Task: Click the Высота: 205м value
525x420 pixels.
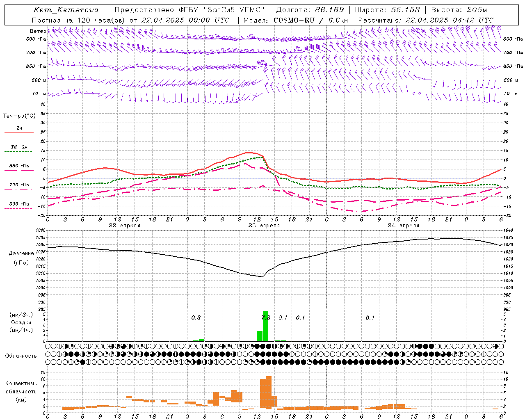Action: click(x=459, y=10)
